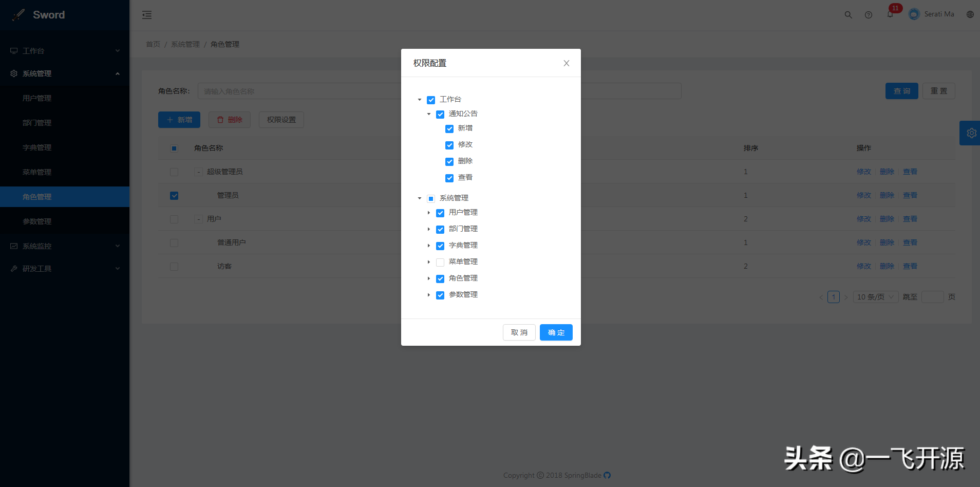Expand the 部门管理 tree node arrow
The width and height of the screenshot is (980, 487).
pyautogui.click(x=429, y=229)
